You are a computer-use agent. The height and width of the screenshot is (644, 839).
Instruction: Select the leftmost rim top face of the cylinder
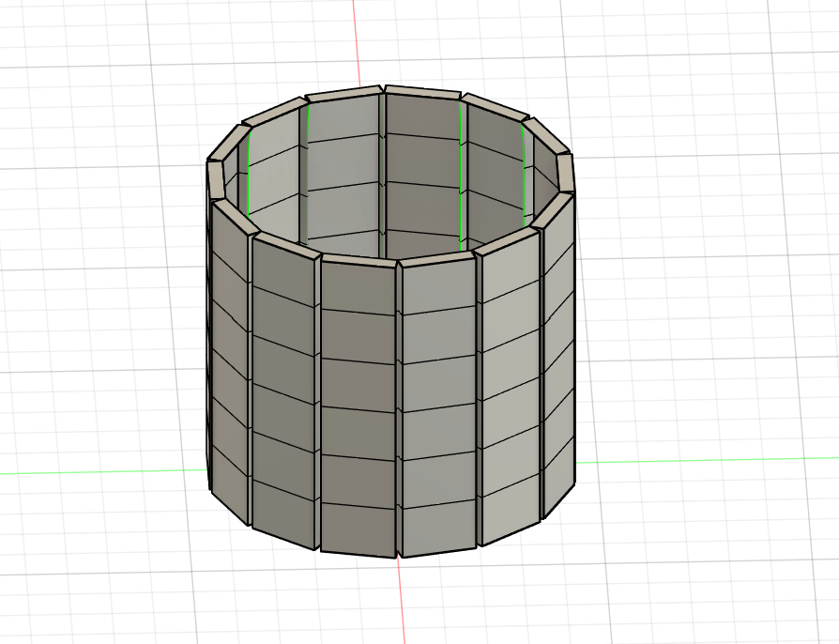click(x=215, y=178)
